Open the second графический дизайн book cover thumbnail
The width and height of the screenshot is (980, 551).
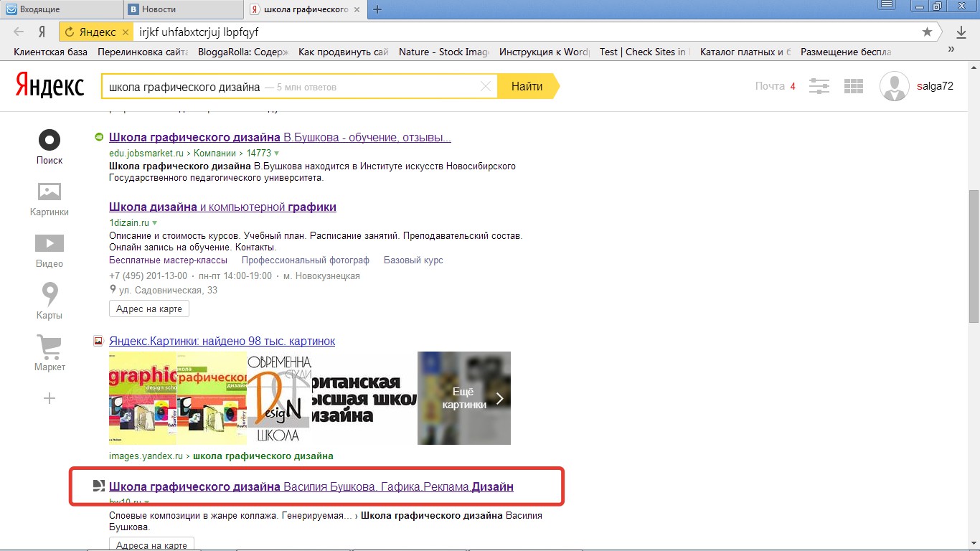click(x=212, y=398)
